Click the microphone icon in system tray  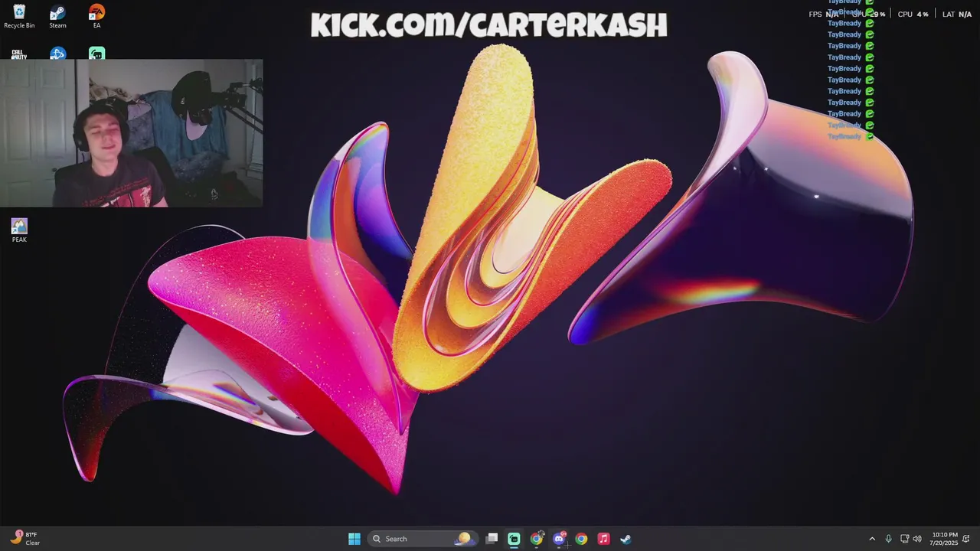pyautogui.click(x=888, y=539)
